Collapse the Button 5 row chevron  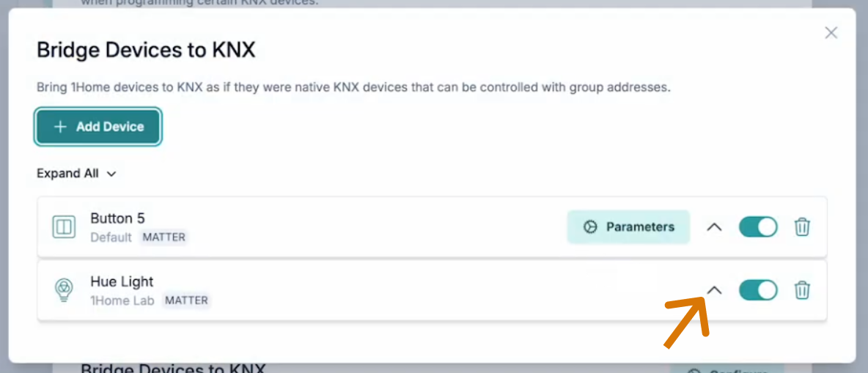click(x=714, y=227)
